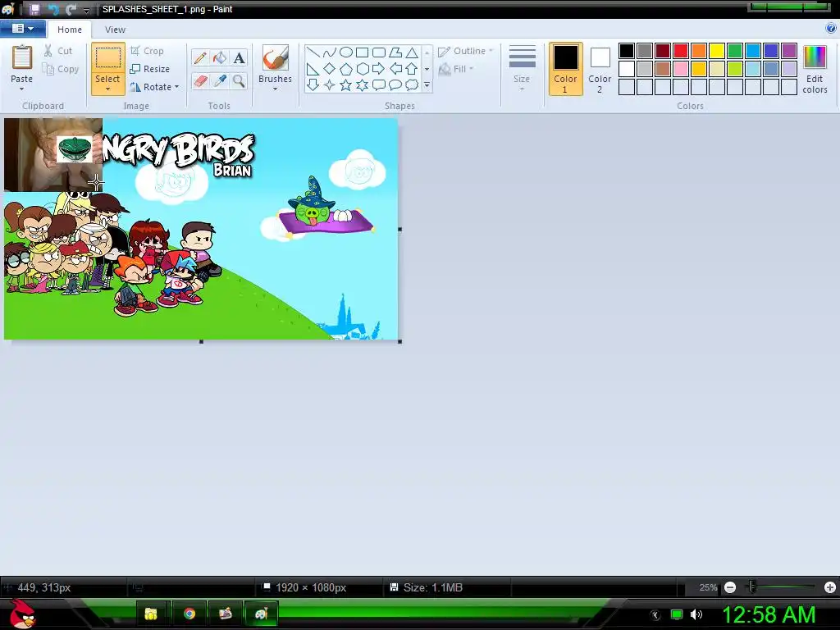Click the Paste button
Image resolution: width=840 pixels, height=630 pixels.
[22, 64]
